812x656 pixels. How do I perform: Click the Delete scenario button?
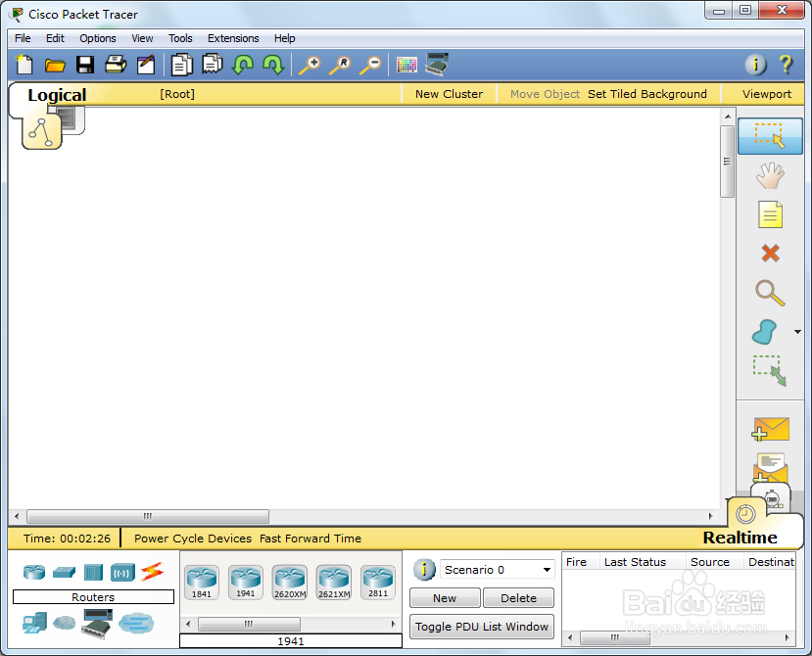coord(518,598)
